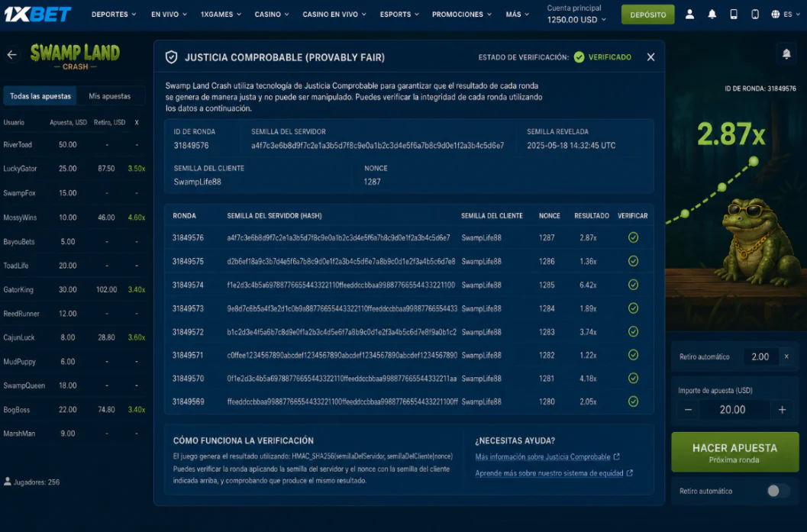Click the globe language icon
Viewport: 807px width, 532px height.
(775, 15)
